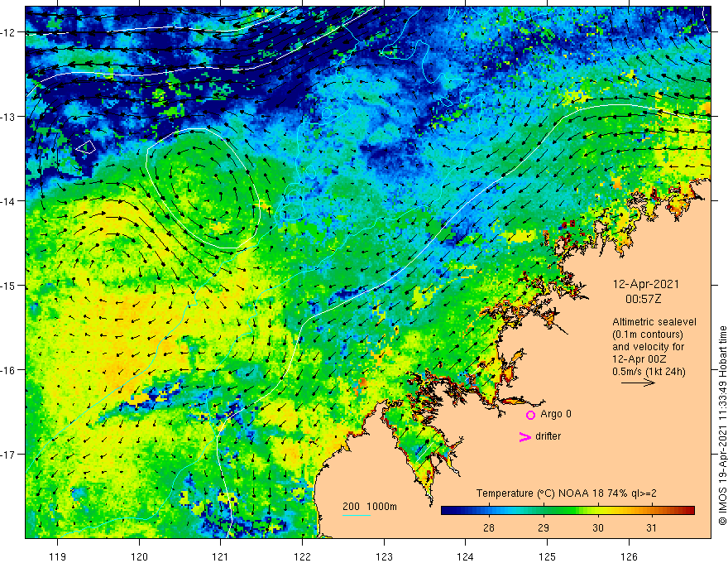Viewport: 728px width, 563px height.
Task: Click latitude axis label -17
Action: click(x=8, y=454)
